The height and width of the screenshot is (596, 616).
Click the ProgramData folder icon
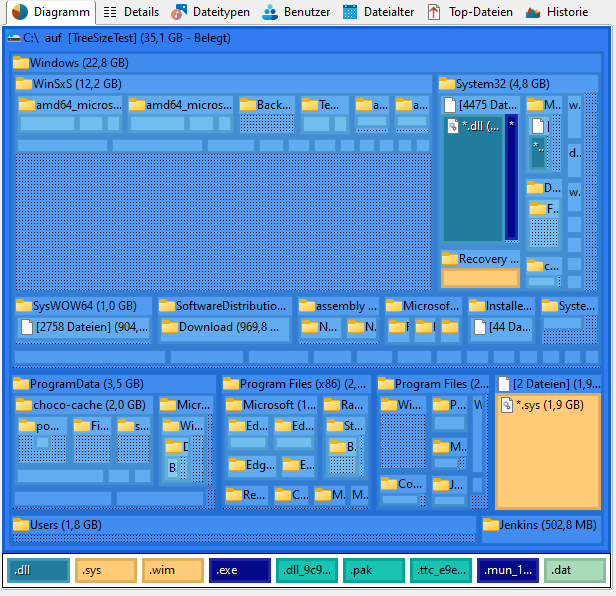click(21, 384)
